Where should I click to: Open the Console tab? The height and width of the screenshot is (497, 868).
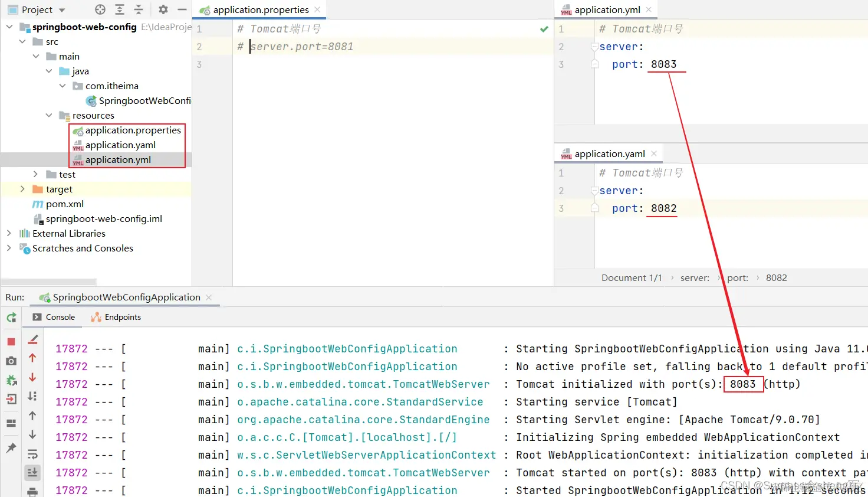[54, 317]
